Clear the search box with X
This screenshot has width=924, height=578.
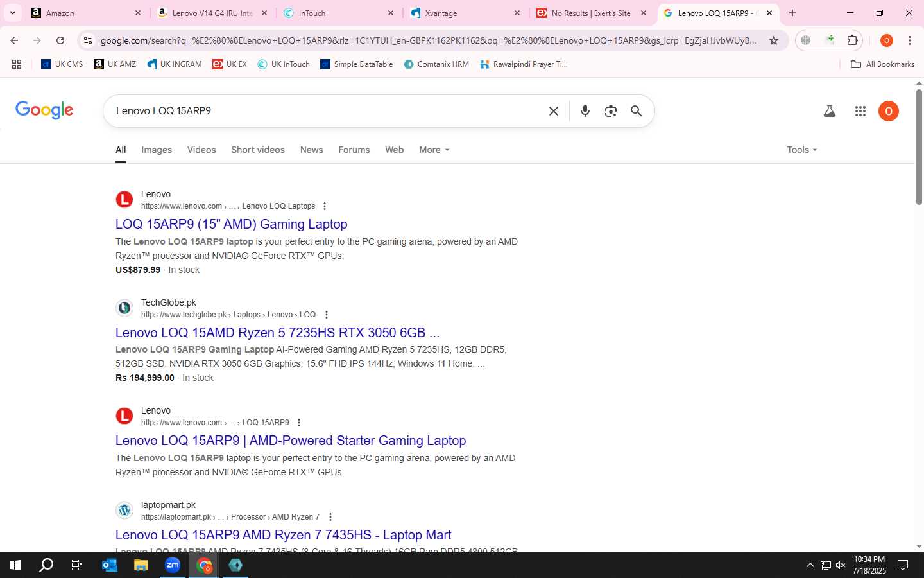pyautogui.click(x=554, y=111)
